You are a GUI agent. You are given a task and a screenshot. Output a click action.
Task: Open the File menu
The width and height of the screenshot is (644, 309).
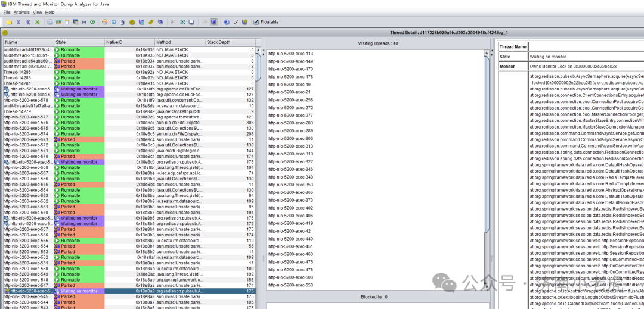click(7, 13)
